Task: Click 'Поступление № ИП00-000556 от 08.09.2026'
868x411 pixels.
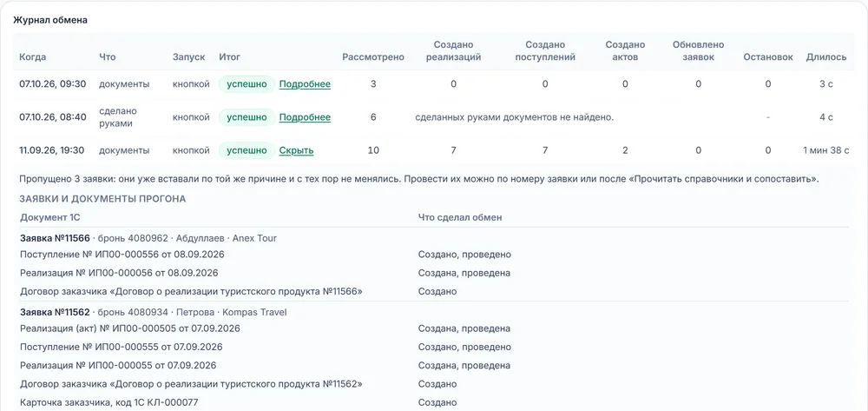Action: pos(122,255)
